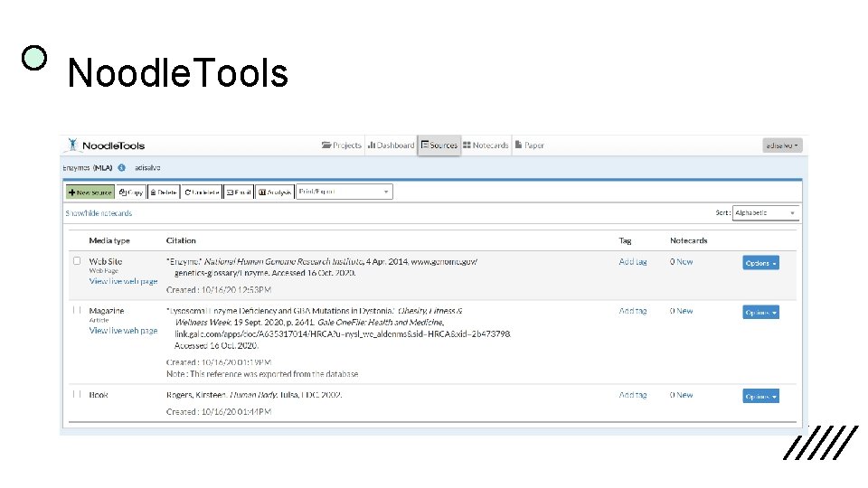Viewport: 868px width, 488px height.
Task: Switch to the Sources tab
Action: [439, 145]
